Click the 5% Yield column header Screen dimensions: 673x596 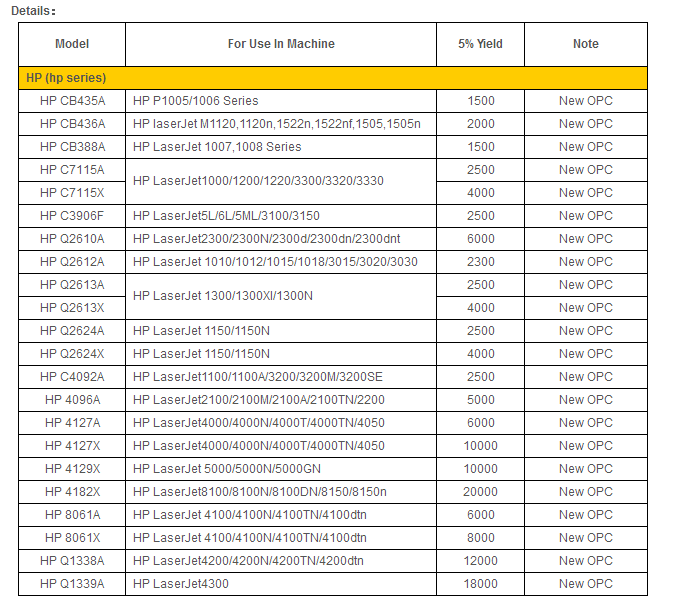480,44
